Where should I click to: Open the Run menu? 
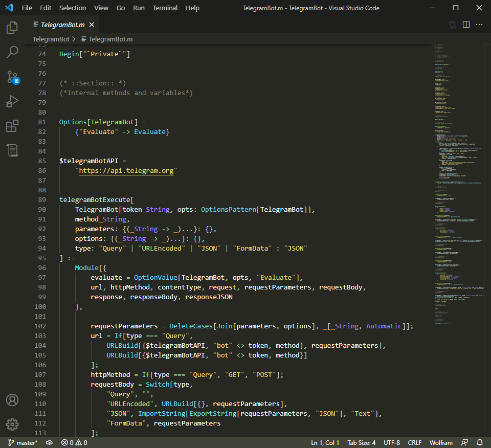[x=139, y=8]
